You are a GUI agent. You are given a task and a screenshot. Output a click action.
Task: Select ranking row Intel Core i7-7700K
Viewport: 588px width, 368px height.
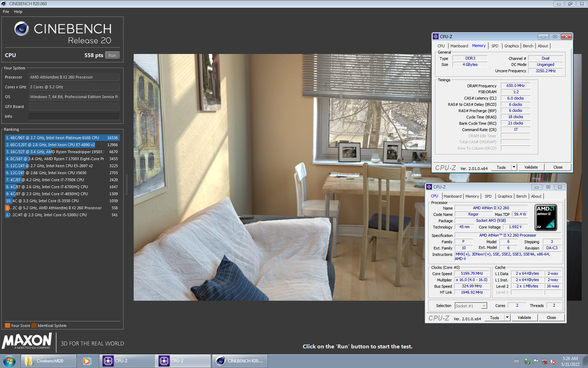point(62,180)
